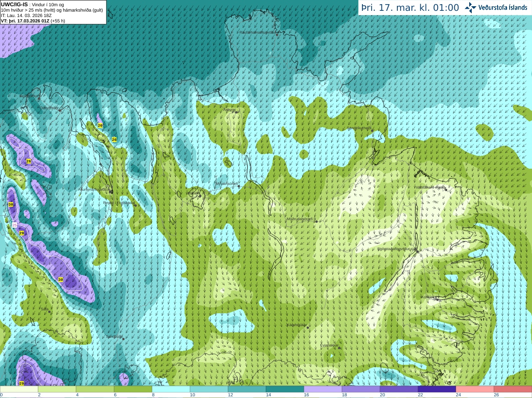The width and height of the screenshot is (532, 398).
Task: Click the Möðrudalsöræfi II station label
Action: [x=301, y=219]
